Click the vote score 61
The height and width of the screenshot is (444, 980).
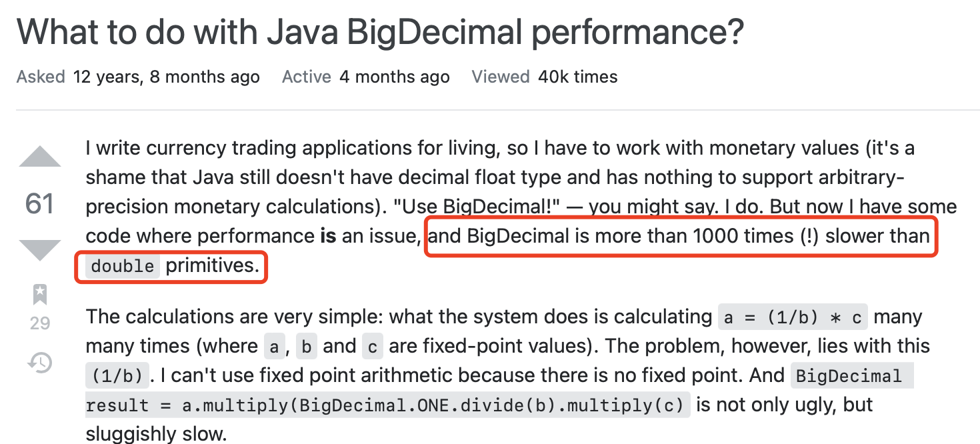pos(40,203)
